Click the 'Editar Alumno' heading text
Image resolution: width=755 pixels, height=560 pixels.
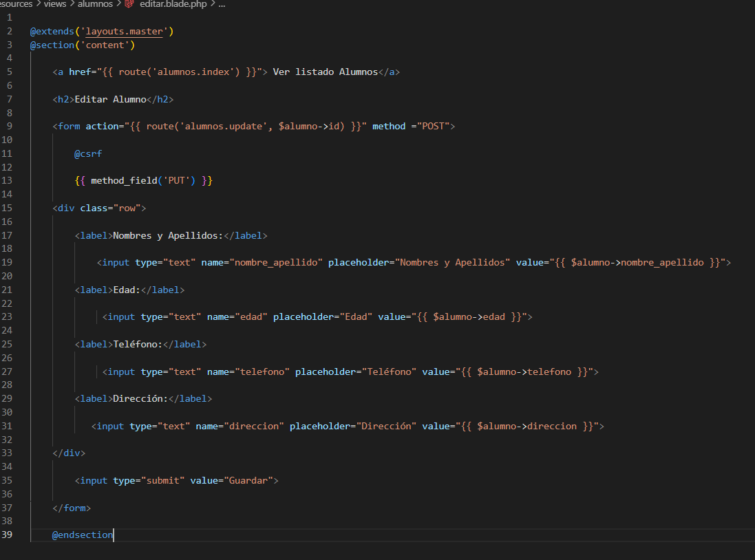coord(110,99)
